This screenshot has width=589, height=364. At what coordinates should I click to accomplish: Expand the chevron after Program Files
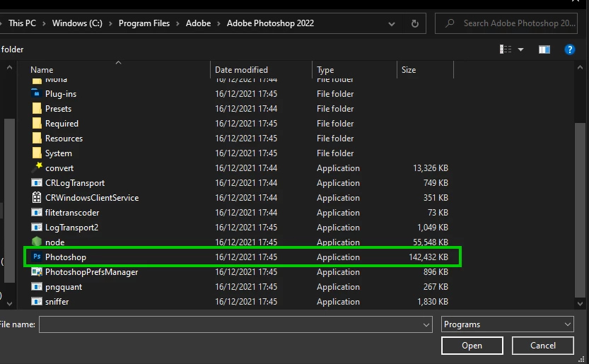click(x=177, y=23)
